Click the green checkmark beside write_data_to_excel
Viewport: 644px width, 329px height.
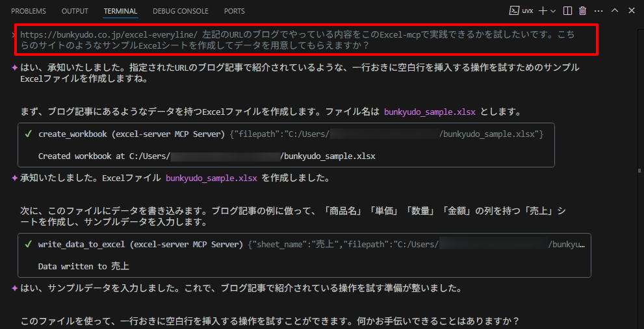coord(29,244)
